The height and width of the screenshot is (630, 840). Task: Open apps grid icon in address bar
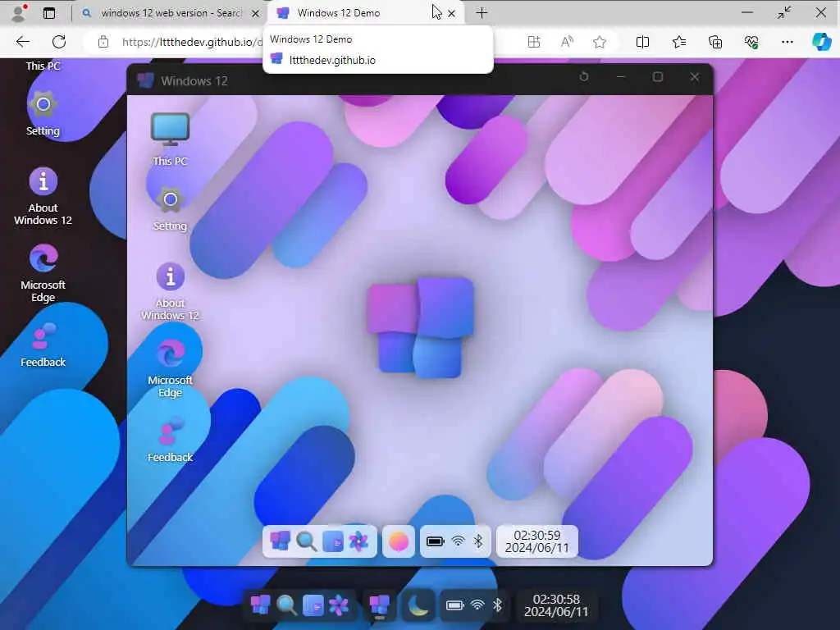(x=533, y=42)
